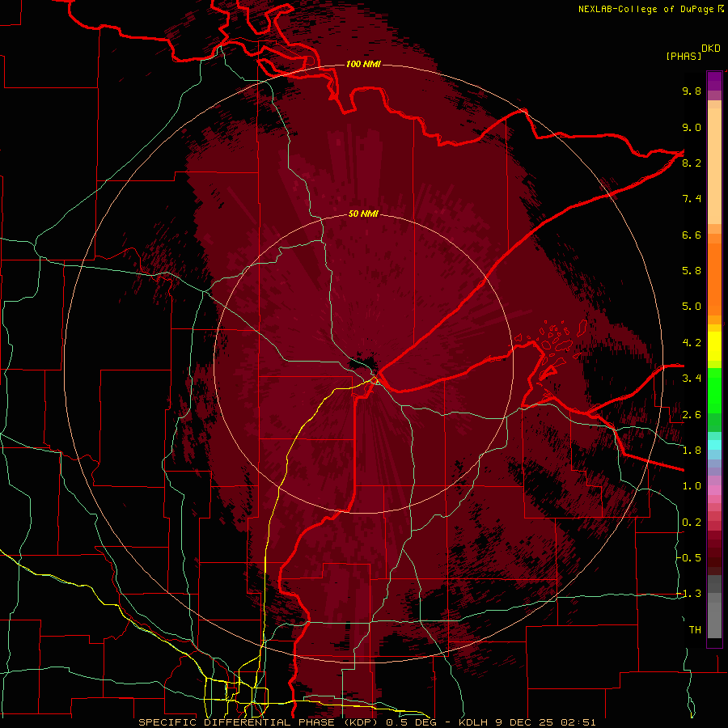
Task: Select the 4.2 scale value
Action: (x=692, y=343)
